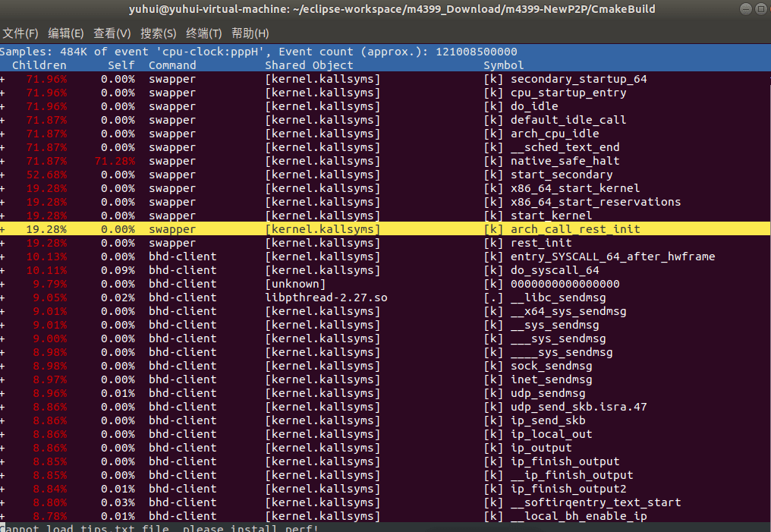Expand the __libc_sendmsg row plus sign
The image size is (771, 532).
click(2, 298)
